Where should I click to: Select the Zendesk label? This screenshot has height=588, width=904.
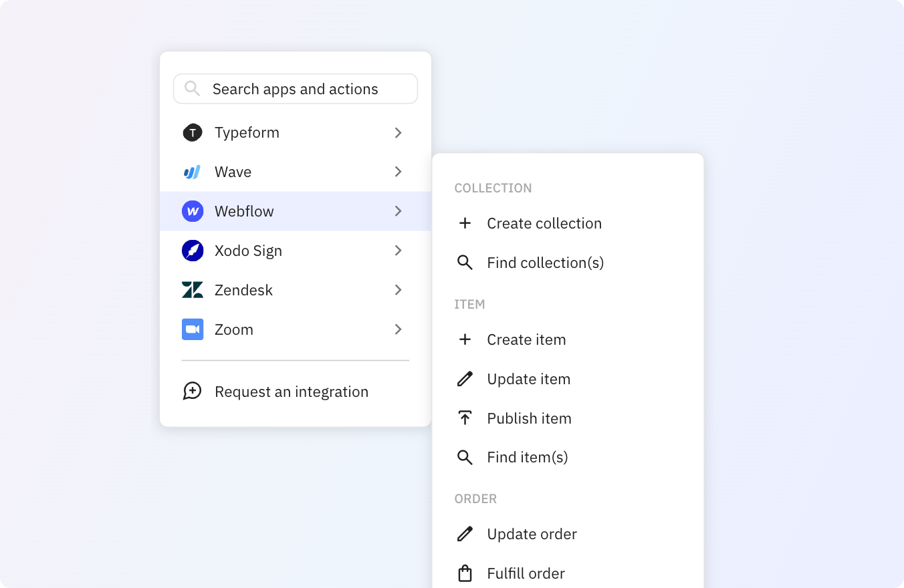(x=243, y=290)
